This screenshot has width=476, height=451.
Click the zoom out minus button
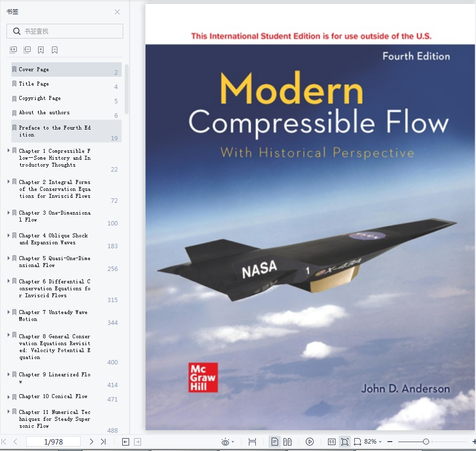pyautogui.click(x=390, y=442)
